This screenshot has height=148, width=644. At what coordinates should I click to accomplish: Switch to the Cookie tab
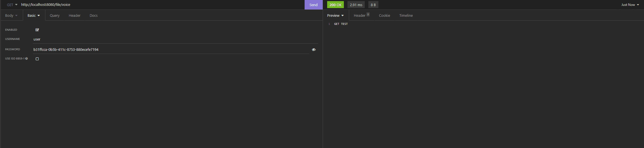tap(384, 16)
